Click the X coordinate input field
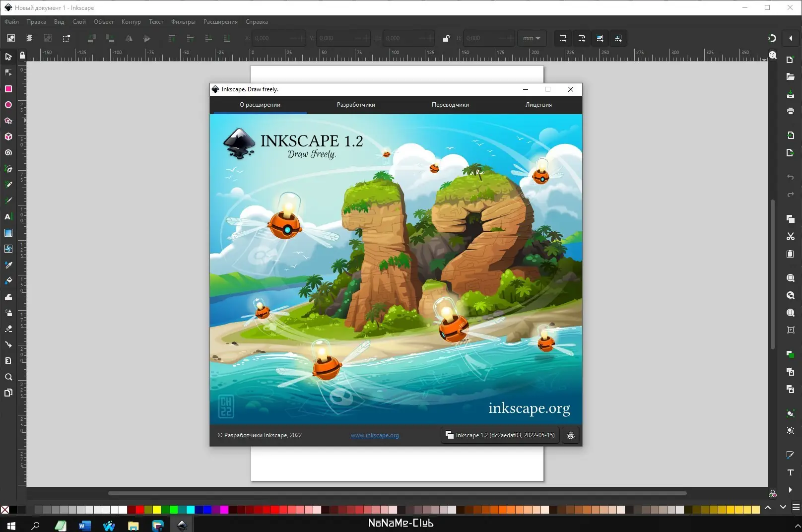The image size is (802, 532). coord(279,38)
